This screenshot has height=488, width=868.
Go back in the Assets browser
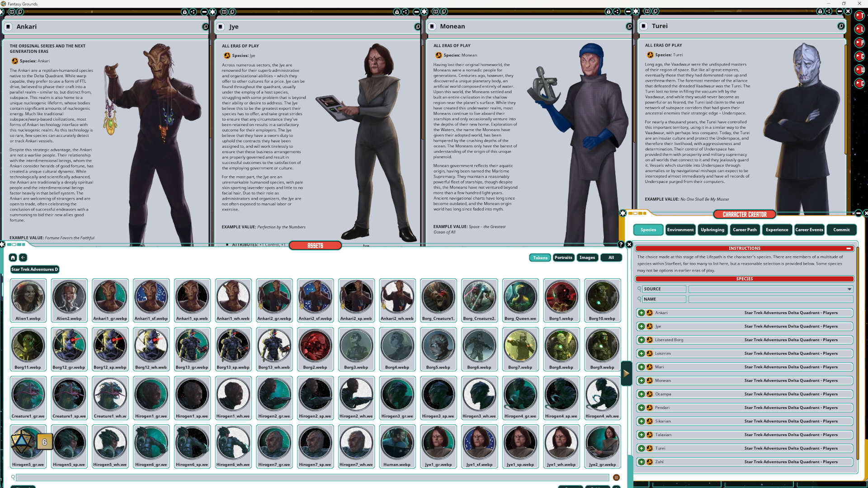pos(22,258)
